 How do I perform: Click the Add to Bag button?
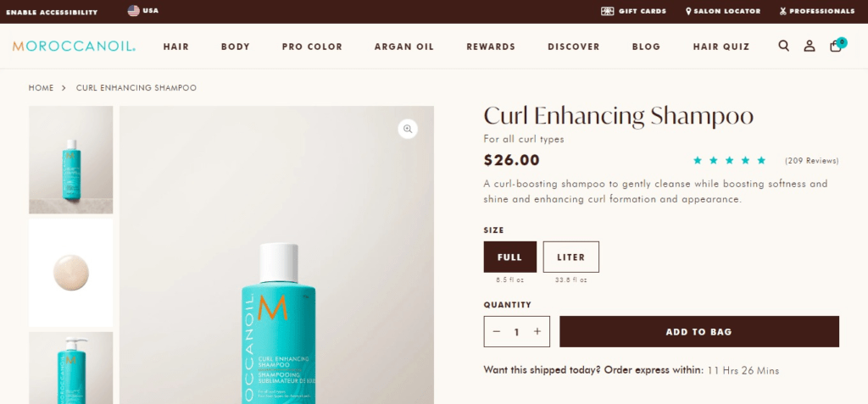pyautogui.click(x=699, y=331)
